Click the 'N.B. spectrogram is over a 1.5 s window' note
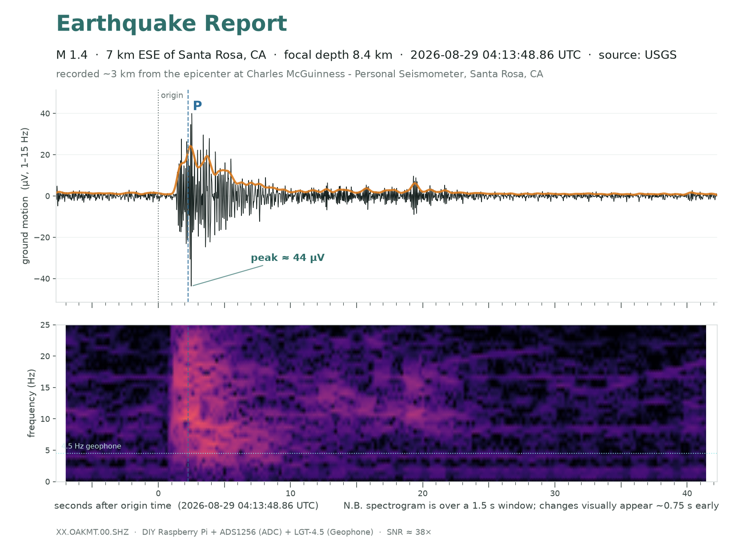 [x=531, y=506]
